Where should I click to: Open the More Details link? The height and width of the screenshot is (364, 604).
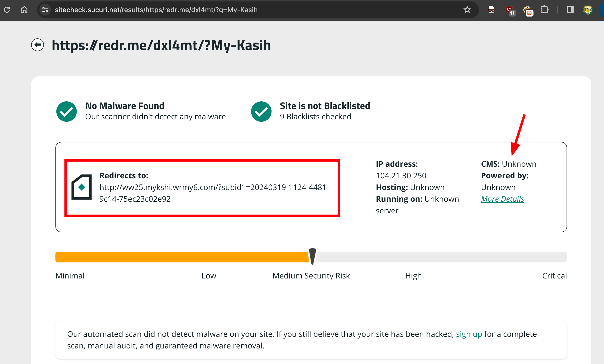click(x=502, y=199)
